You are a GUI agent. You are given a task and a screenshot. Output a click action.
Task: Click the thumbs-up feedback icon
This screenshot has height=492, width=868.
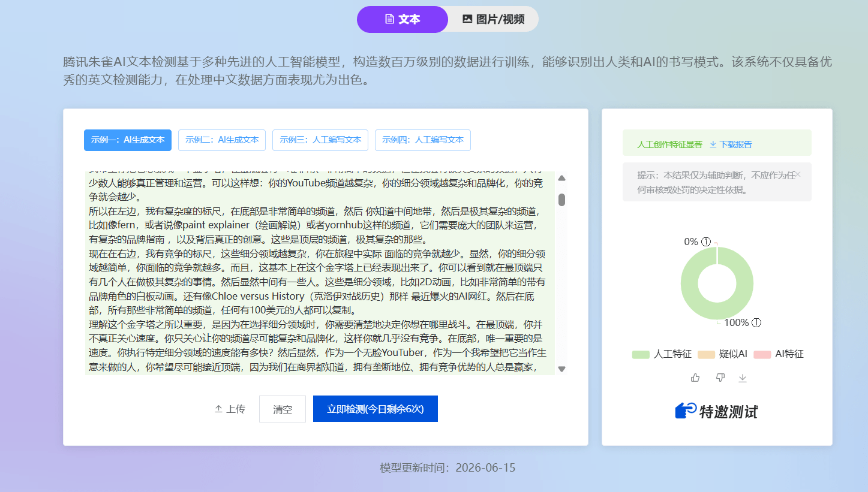(695, 378)
